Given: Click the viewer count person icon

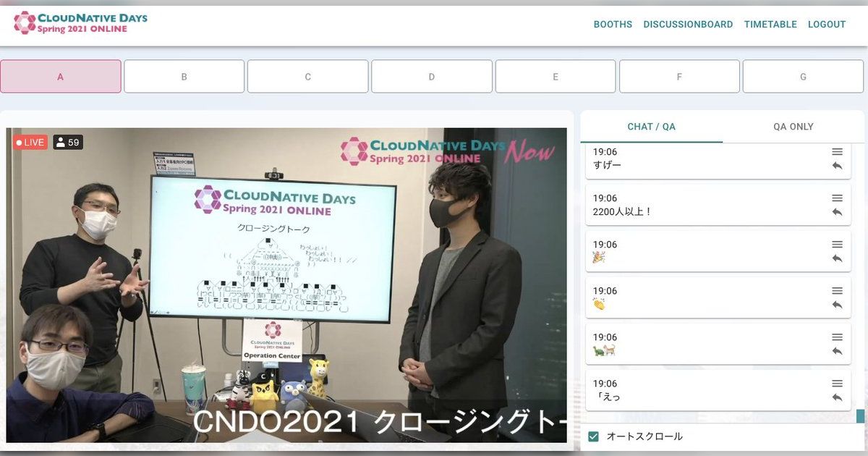Looking at the screenshot, I should click(62, 143).
